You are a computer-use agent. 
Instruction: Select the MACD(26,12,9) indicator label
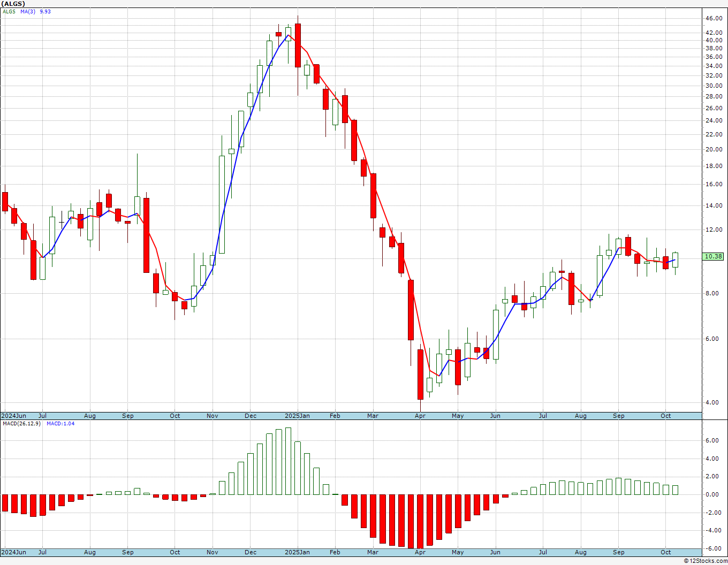coord(22,423)
